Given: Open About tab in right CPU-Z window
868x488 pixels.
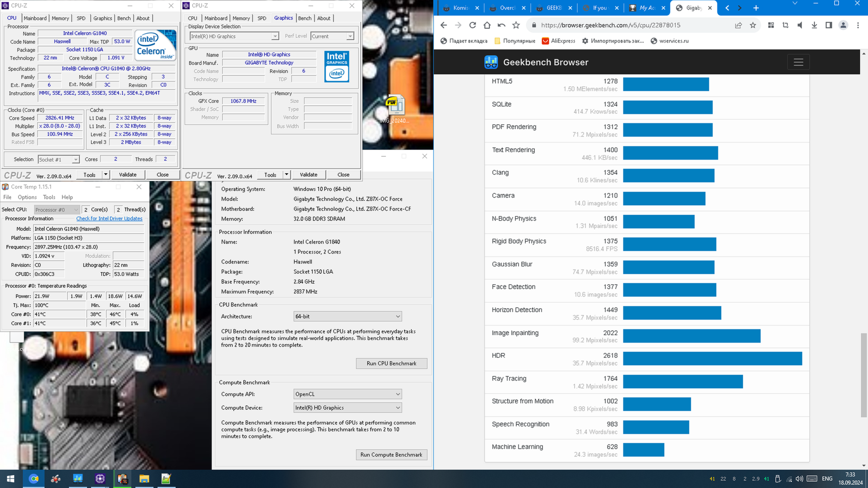Looking at the screenshot, I should [324, 18].
